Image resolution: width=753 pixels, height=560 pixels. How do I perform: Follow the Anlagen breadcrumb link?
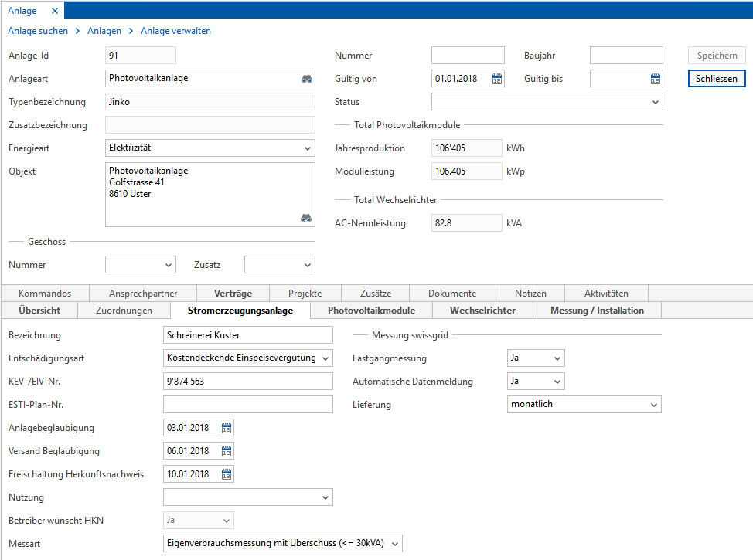(x=104, y=31)
